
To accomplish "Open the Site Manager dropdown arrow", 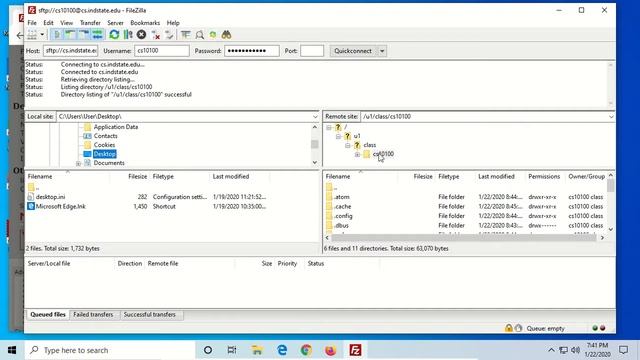I will click(42, 35).
